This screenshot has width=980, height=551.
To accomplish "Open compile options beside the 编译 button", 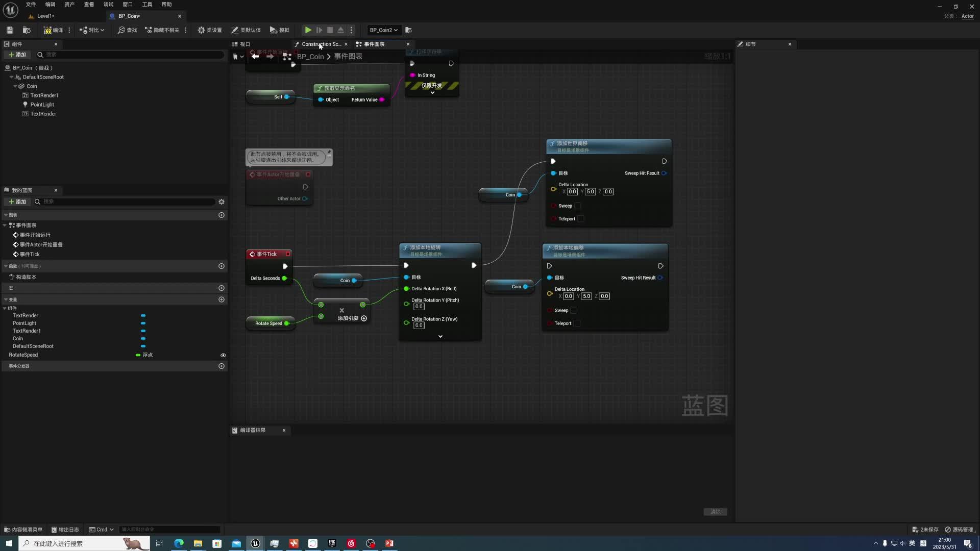I will click(x=69, y=30).
